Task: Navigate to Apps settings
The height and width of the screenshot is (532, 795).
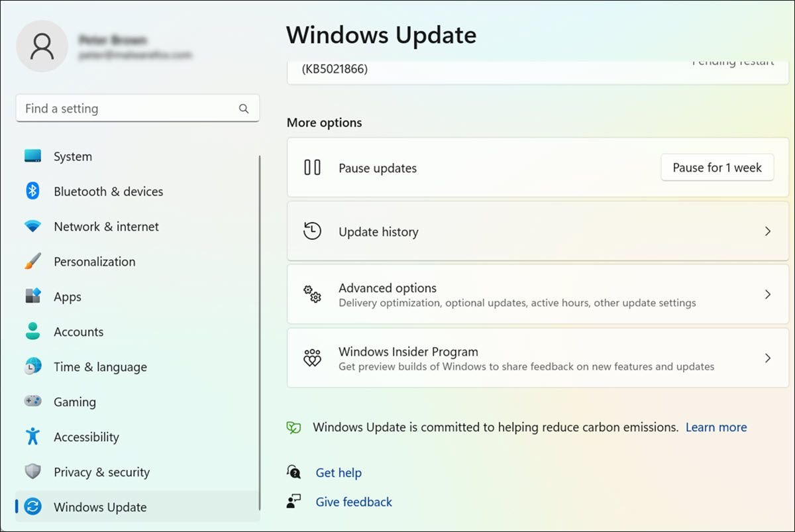Action: [136, 296]
